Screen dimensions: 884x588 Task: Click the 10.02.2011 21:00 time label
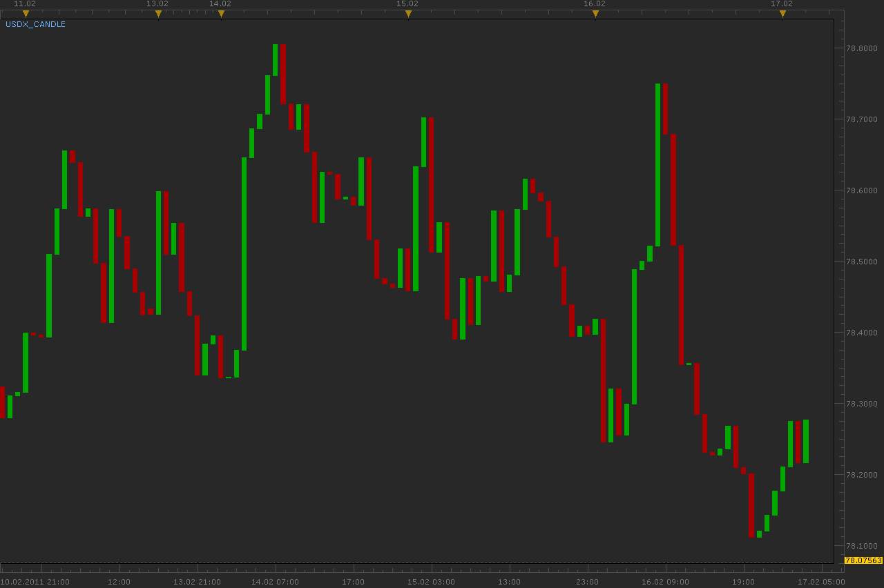[35, 582]
